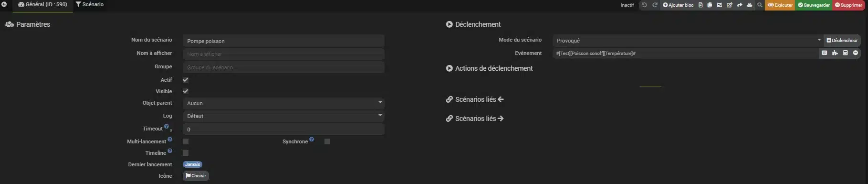Click the green Sauvegarder button
The width and height of the screenshot is (868, 184).
click(814, 5)
